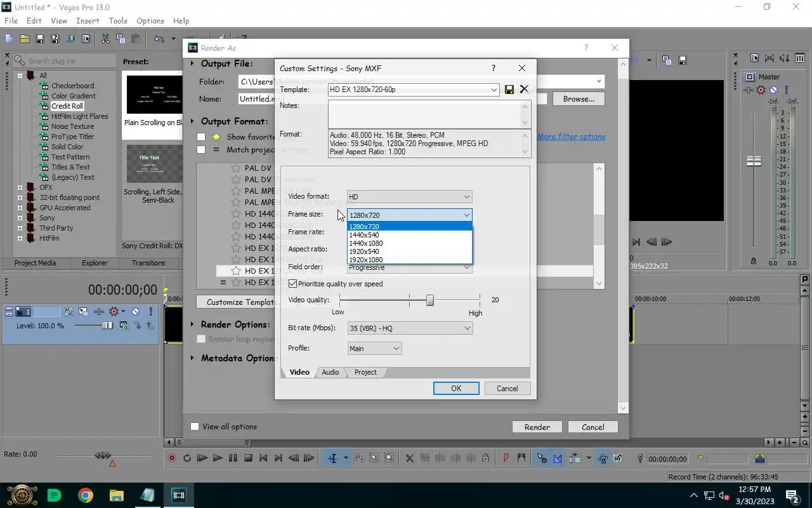Image resolution: width=812 pixels, height=508 pixels.
Task: Collapse the Output File section
Action: [193, 63]
